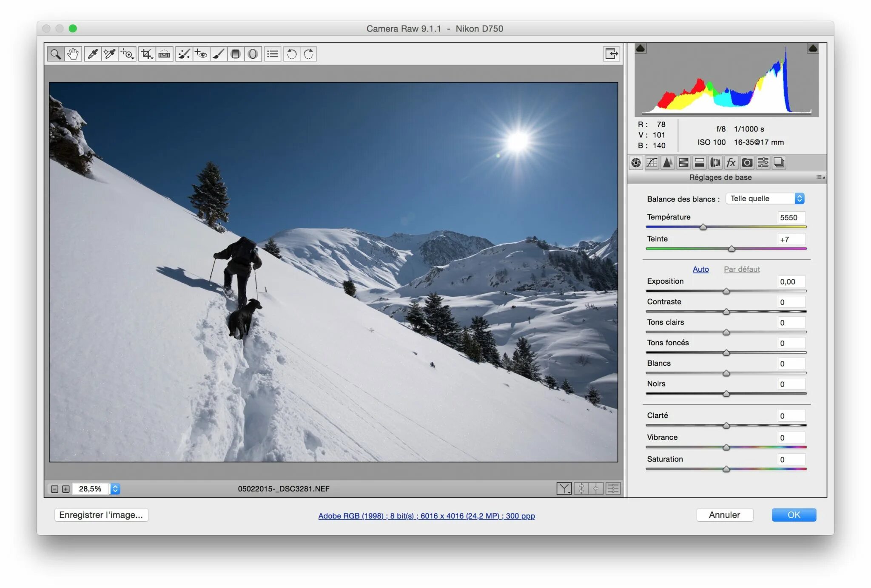Open the Réglages de base panel menu
The height and width of the screenshot is (588, 871).
(820, 177)
